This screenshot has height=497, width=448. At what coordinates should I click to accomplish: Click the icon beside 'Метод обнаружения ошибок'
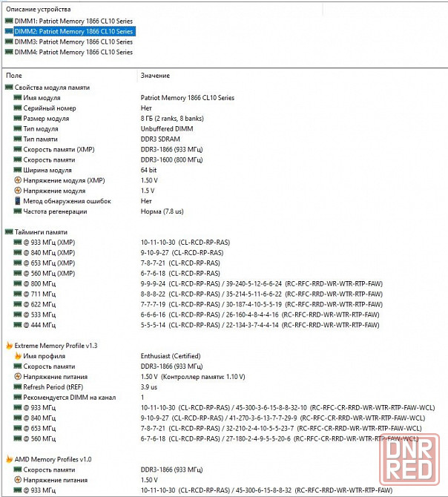(18, 201)
